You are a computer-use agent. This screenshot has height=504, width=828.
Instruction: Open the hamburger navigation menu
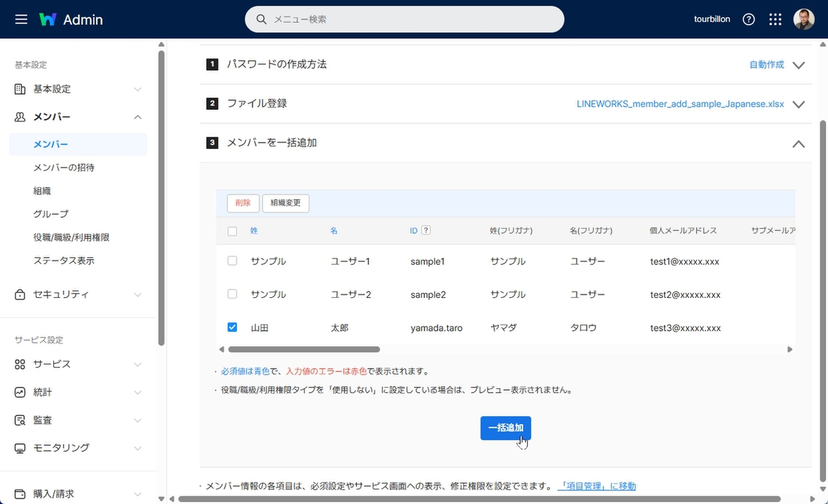[x=21, y=19]
